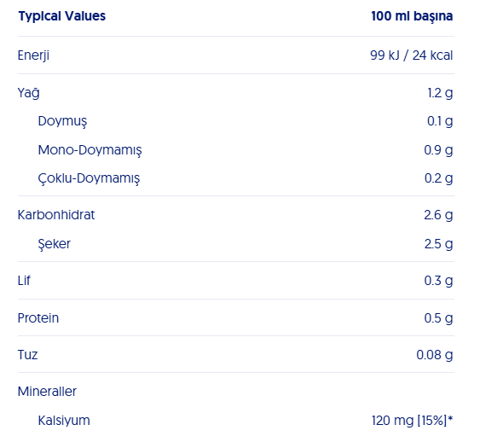Click the 0.08 g salt value

(x=435, y=355)
